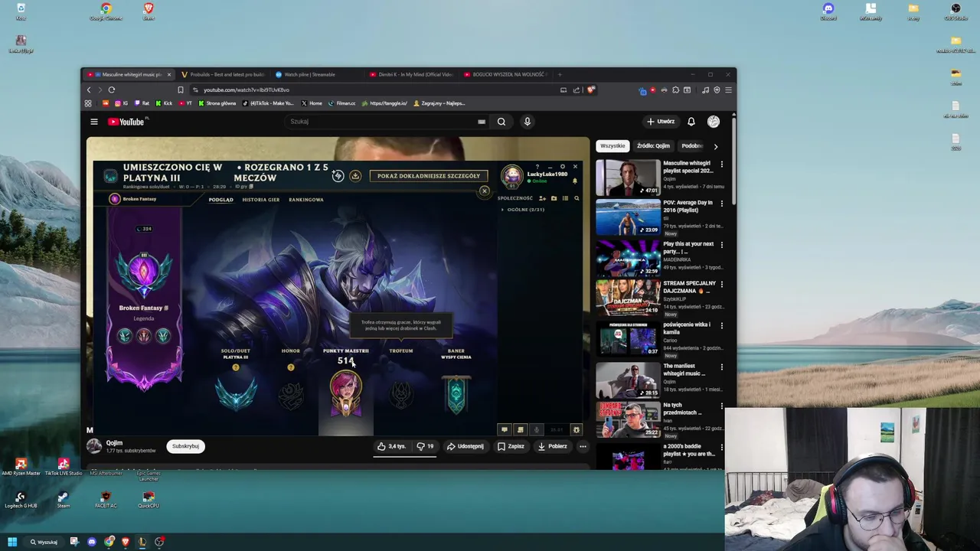
Task: Go to the YouTube home logo
Action: [126, 122]
